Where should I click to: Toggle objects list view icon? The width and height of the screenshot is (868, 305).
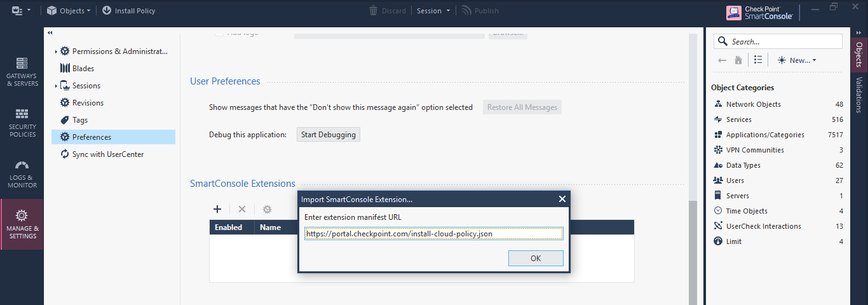(x=758, y=60)
